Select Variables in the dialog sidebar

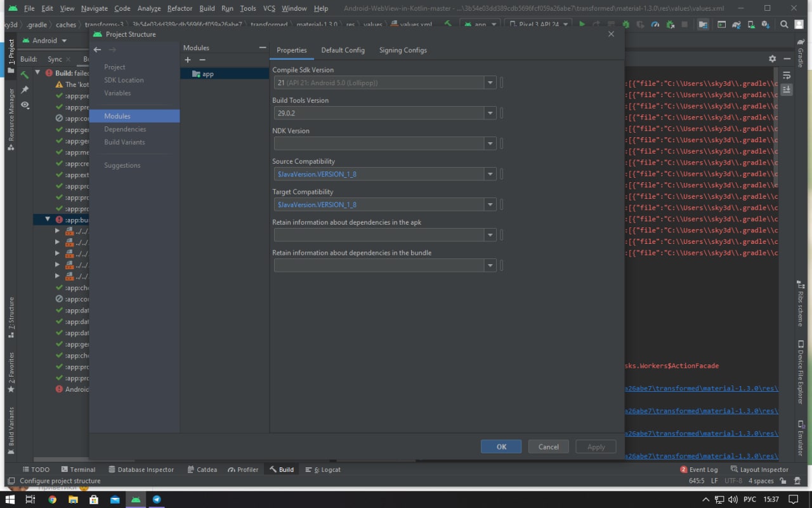(x=117, y=93)
